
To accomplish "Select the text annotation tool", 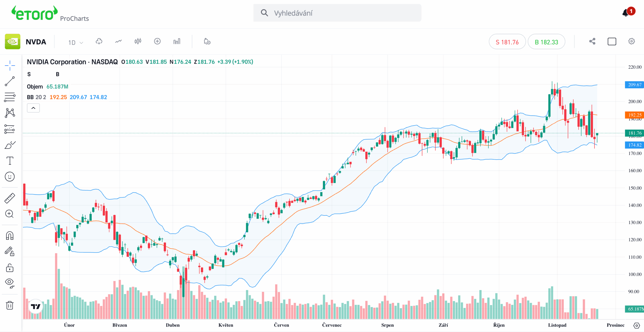I will point(10,161).
